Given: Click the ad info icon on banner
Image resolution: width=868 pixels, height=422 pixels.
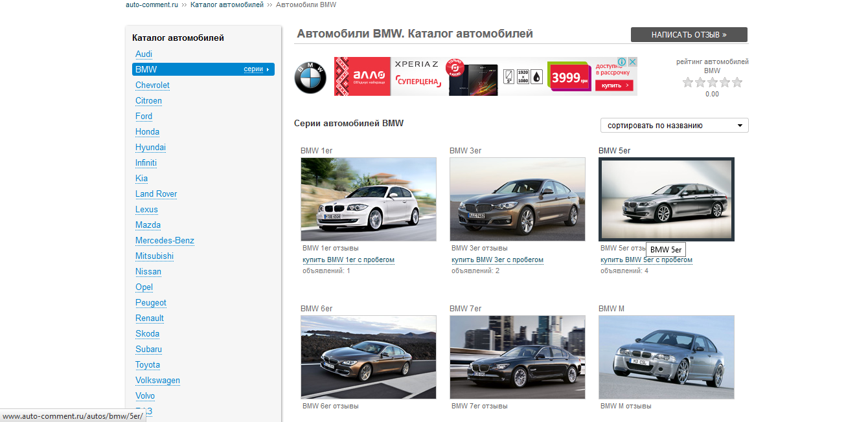Looking at the screenshot, I should pyautogui.click(x=622, y=62).
